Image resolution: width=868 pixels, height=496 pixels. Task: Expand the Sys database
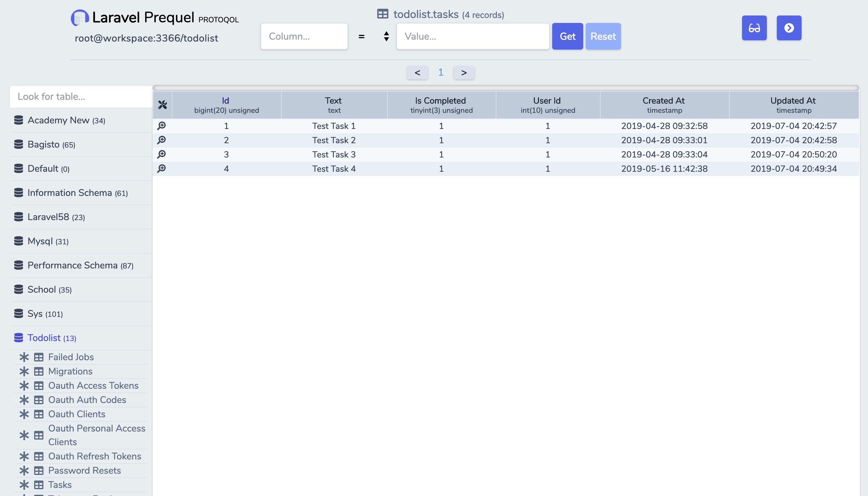(x=81, y=314)
